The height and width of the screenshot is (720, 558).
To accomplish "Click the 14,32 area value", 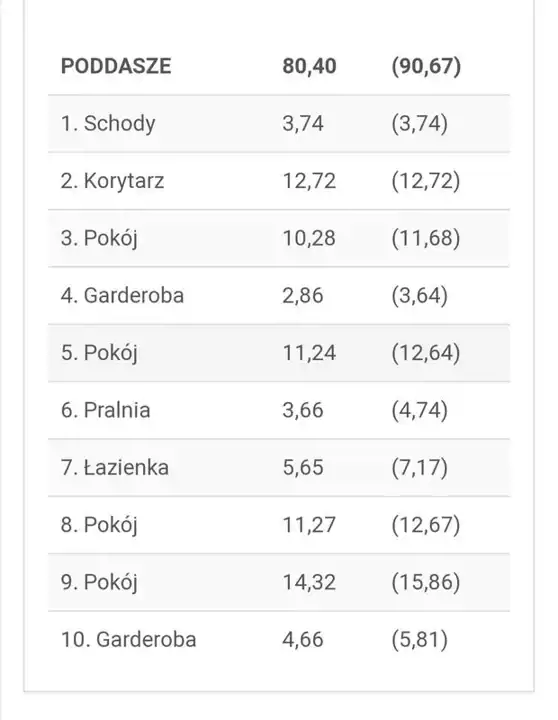I will tap(309, 583).
